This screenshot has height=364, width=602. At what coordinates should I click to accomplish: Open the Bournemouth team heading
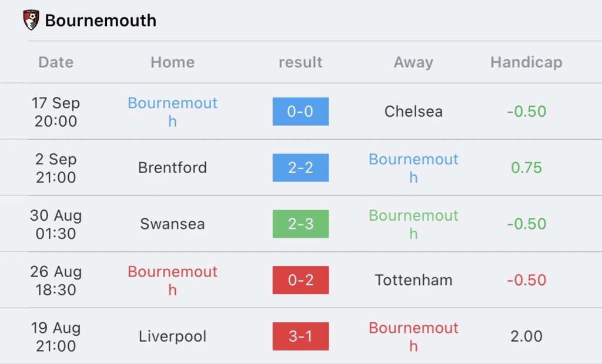click(x=101, y=21)
